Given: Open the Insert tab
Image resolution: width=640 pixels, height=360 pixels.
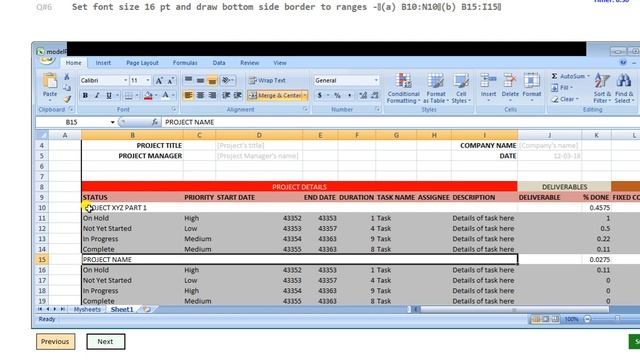Looking at the screenshot, I should click(x=103, y=63).
